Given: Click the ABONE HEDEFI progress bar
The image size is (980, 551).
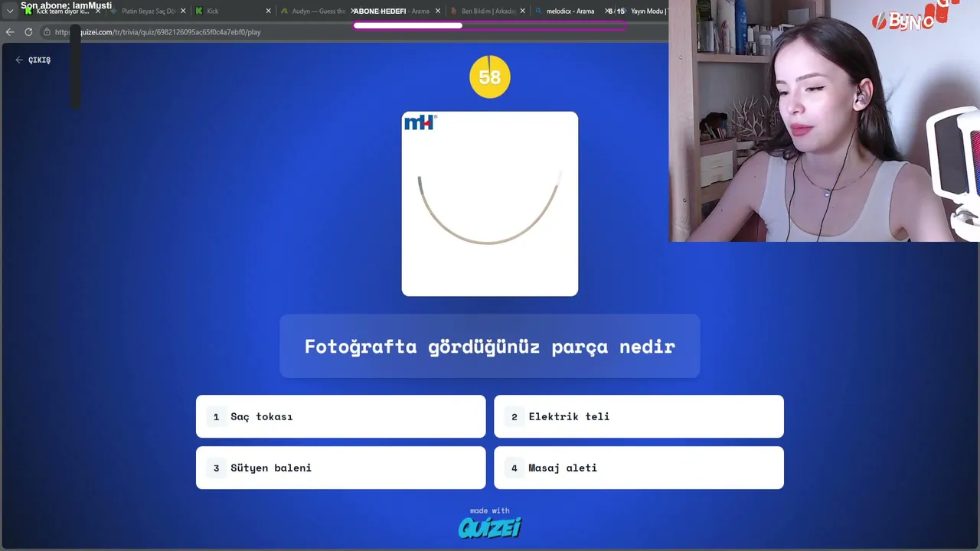Looking at the screenshot, I should pos(490,25).
